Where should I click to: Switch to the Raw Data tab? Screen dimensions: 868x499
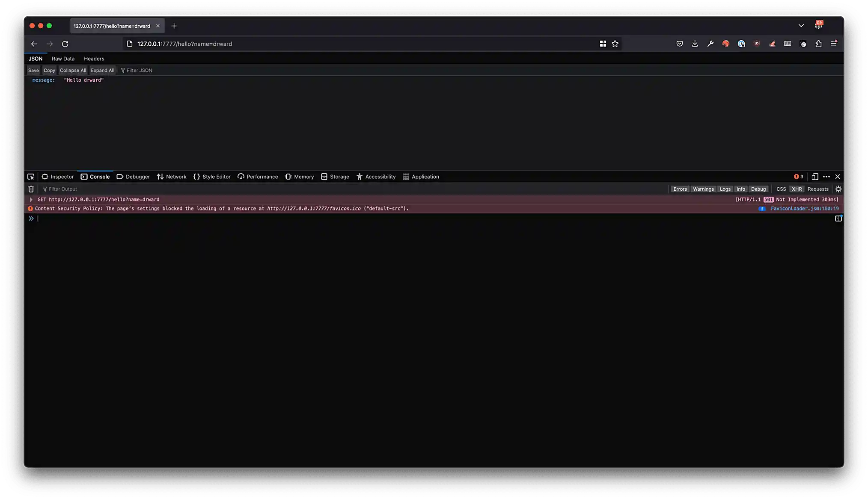point(63,59)
